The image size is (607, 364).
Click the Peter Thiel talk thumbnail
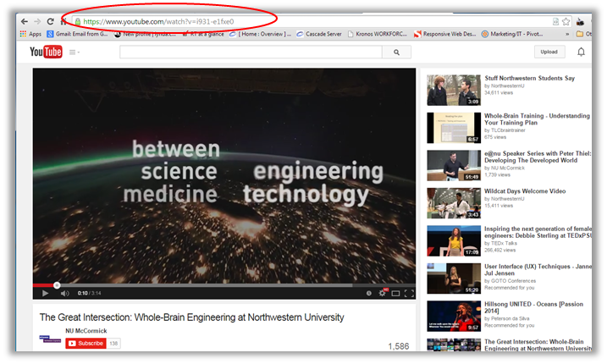pos(454,165)
